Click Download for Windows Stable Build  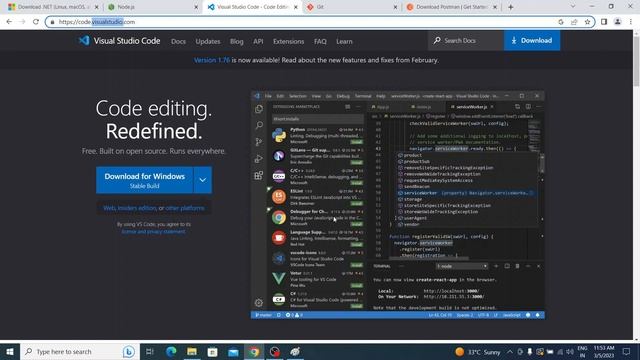point(144,180)
